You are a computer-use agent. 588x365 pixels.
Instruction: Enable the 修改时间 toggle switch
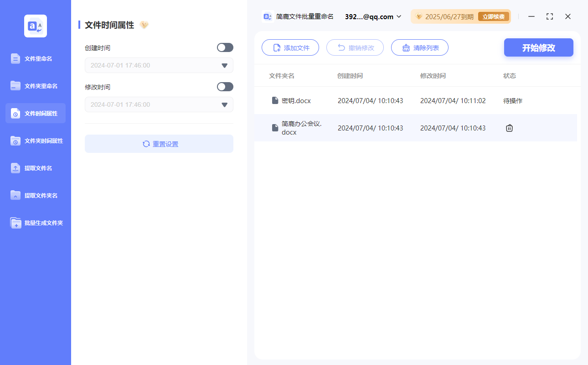[x=225, y=87]
